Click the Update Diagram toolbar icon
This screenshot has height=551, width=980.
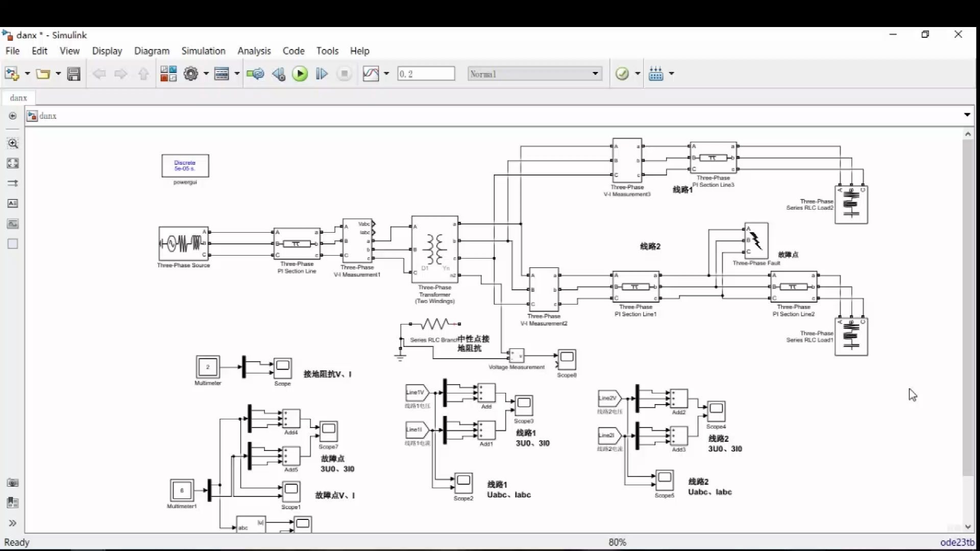pyautogui.click(x=255, y=74)
